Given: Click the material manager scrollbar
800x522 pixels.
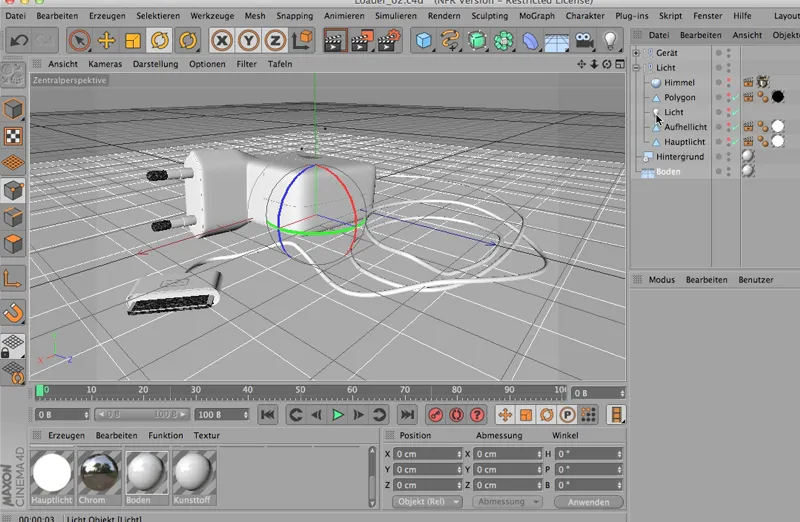Looking at the screenshot, I should [x=372, y=477].
